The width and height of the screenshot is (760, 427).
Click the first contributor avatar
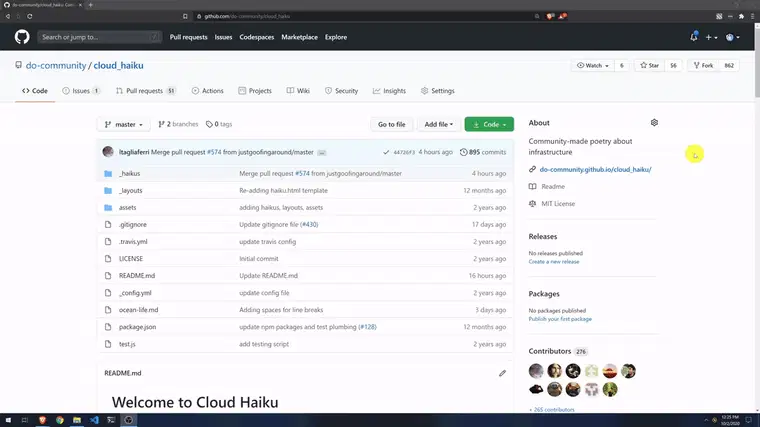coord(536,371)
